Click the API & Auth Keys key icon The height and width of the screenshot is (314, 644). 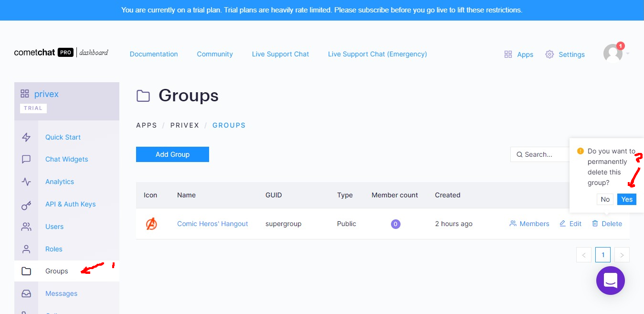tap(26, 205)
